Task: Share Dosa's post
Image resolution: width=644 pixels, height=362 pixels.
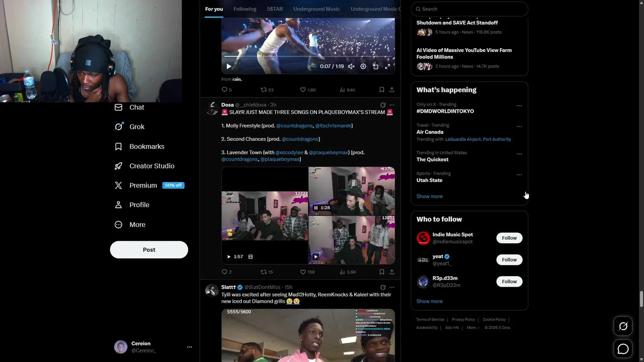Action: pyautogui.click(x=392, y=272)
